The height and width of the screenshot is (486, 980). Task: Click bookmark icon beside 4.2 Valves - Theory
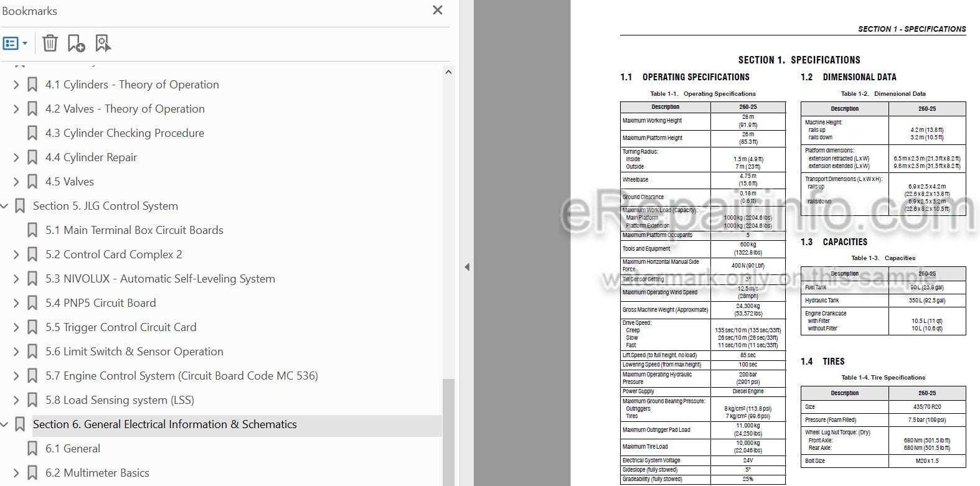click(32, 109)
